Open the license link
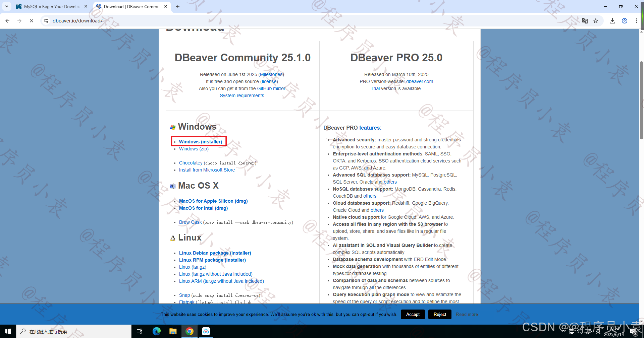This screenshot has height=338, width=644. [269, 81]
